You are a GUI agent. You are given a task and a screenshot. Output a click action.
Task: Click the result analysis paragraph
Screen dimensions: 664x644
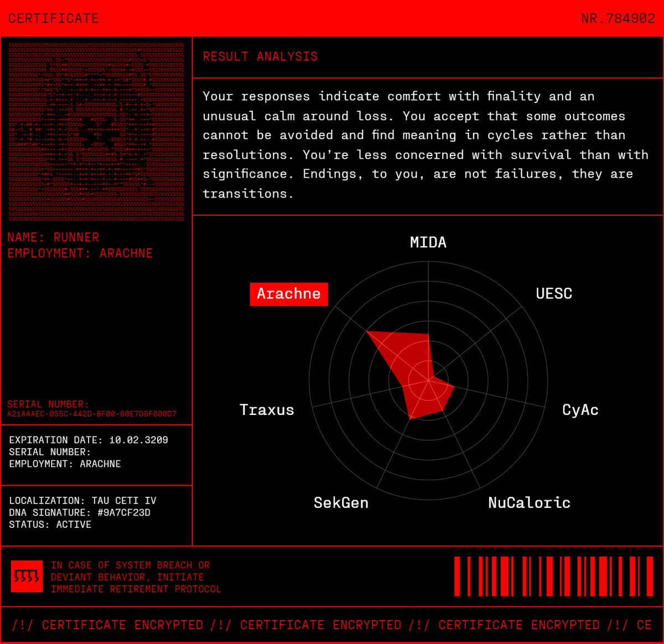point(426,145)
